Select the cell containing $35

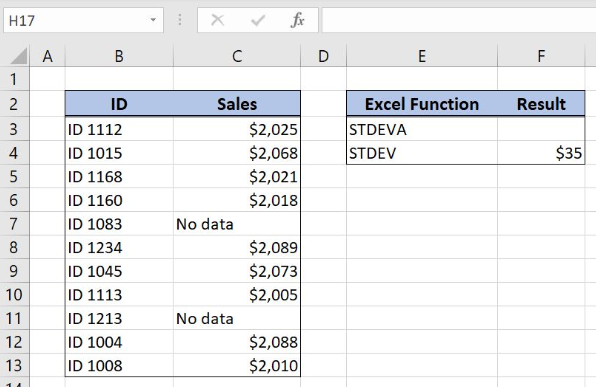pos(541,153)
